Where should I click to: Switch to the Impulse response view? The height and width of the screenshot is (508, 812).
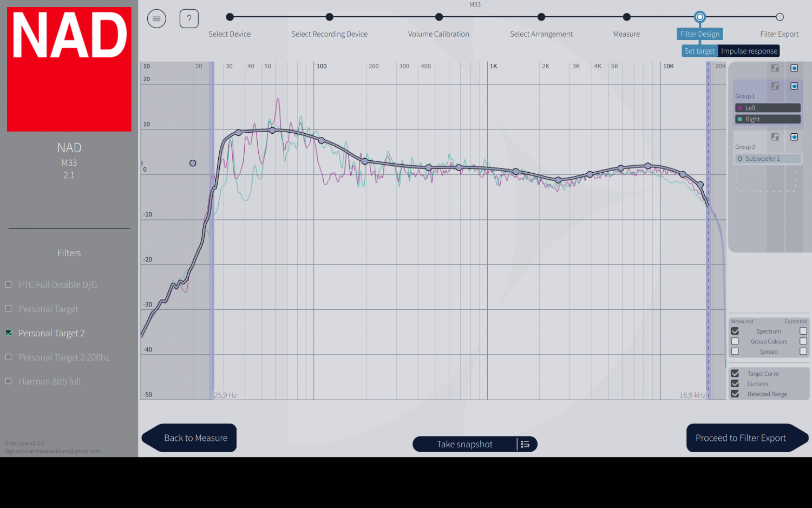coord(749,51)
